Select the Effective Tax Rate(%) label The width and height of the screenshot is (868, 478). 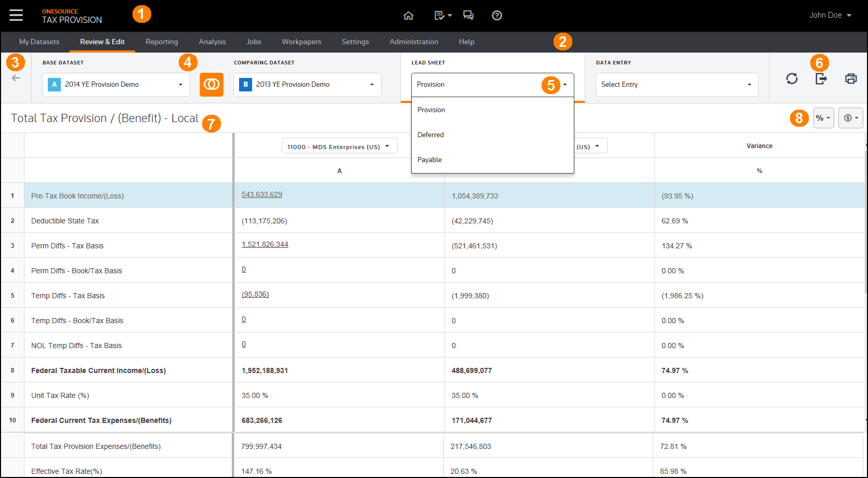coord(67,471)
